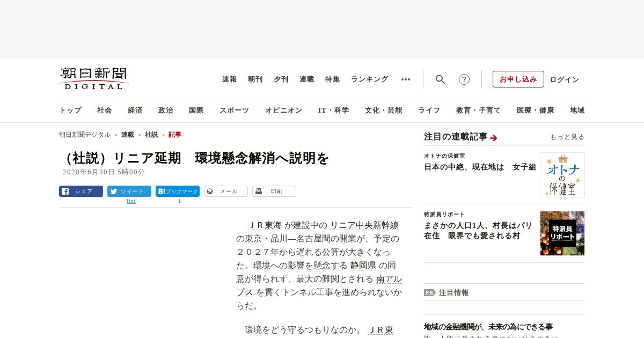Screen dimensions: 644x338
Task: Go to IT・科学 section tab
Action: pos(334,111)
